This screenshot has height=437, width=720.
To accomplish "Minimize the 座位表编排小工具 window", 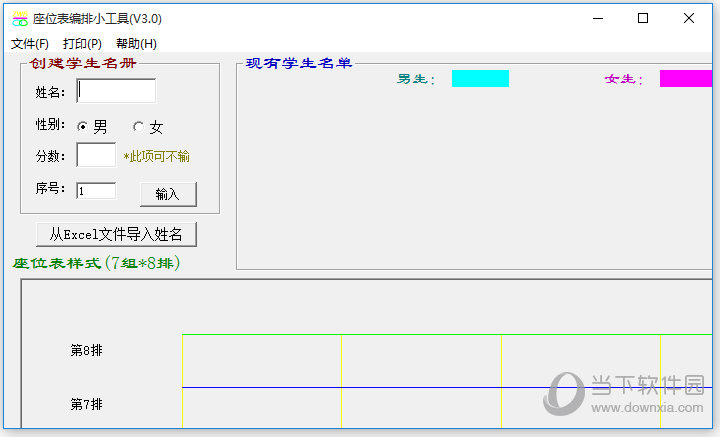I will [598, 18].
